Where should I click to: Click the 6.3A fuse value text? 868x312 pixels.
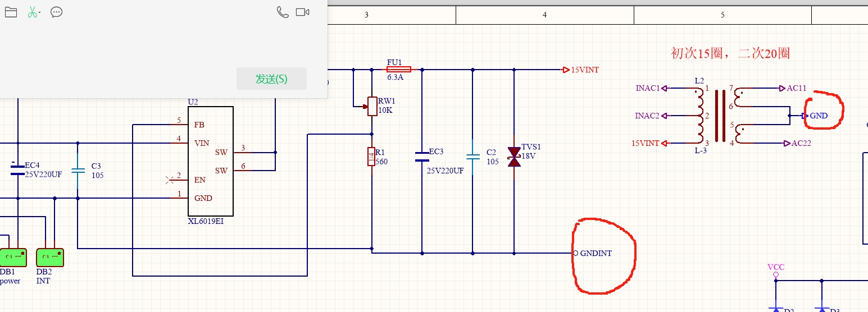tap(396, 77)
